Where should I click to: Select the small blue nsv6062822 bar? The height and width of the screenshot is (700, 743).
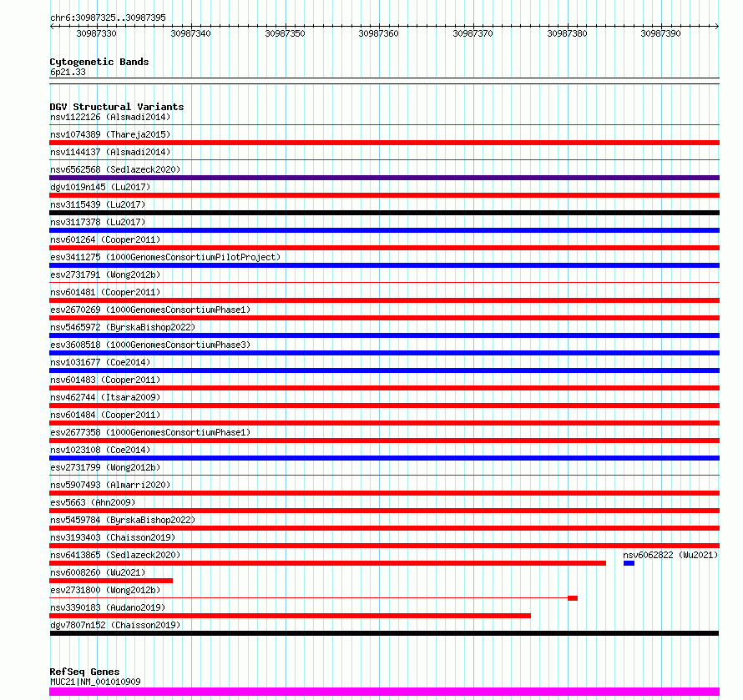(629, 563)
